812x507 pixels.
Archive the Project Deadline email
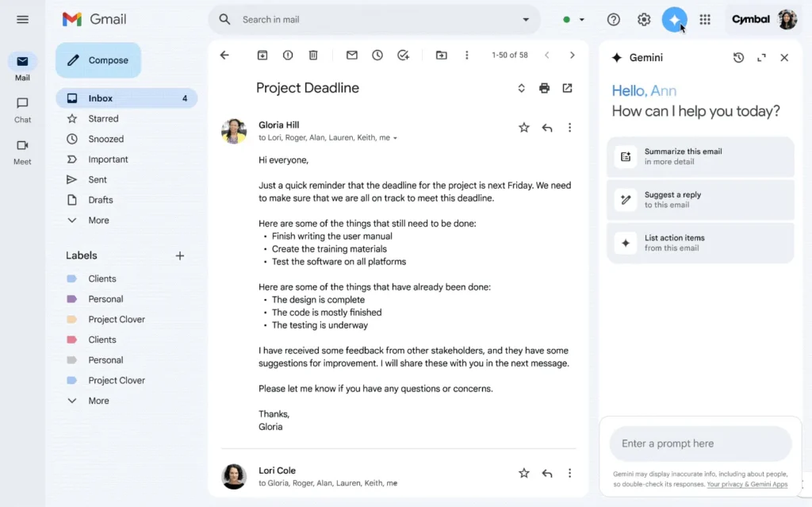(x=262, y=55)
